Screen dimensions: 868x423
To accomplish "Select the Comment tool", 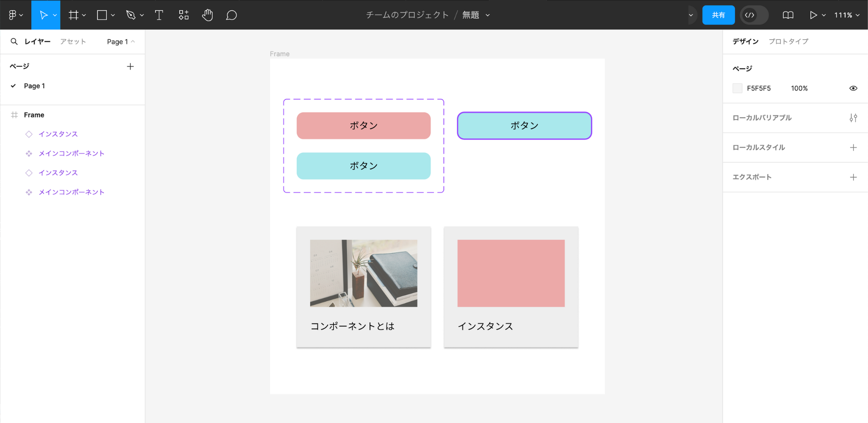I will [231, 15].
